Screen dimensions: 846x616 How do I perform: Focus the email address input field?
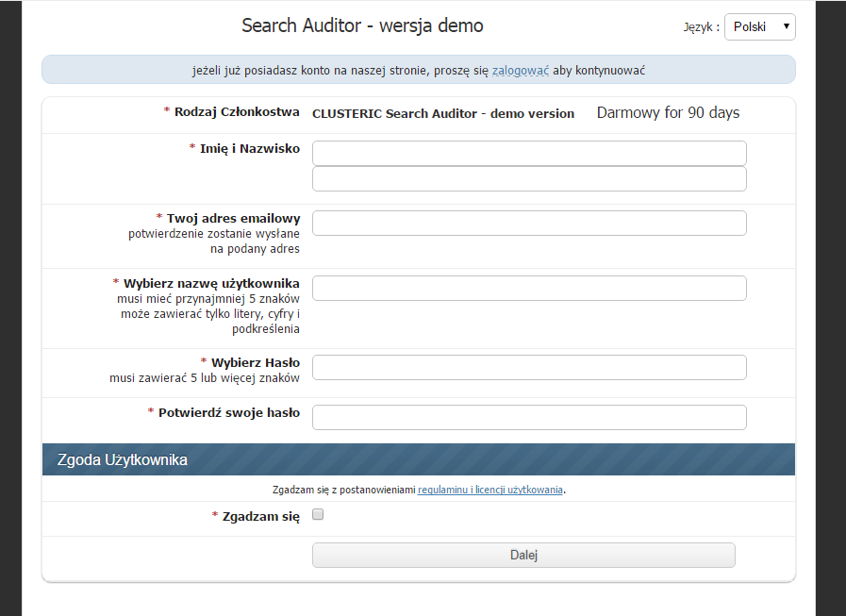529,223
